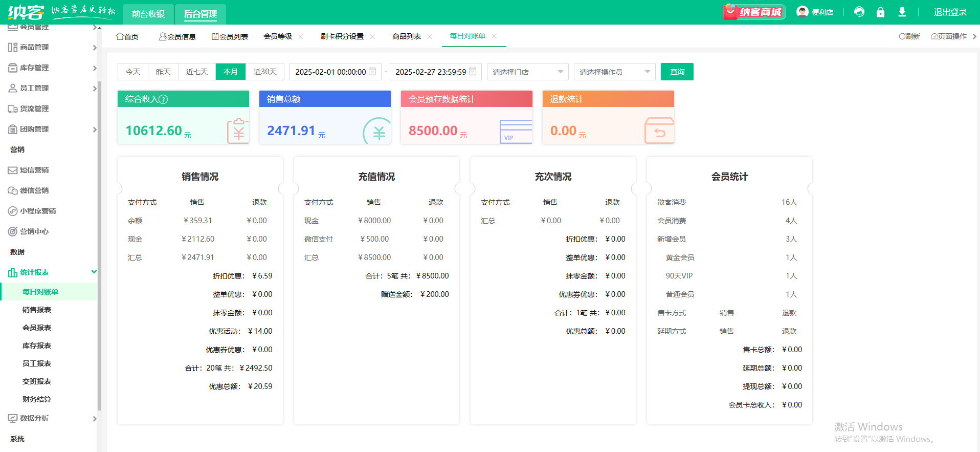Click the download icon in header
This screenshot has height=452, width=980.
902,12
